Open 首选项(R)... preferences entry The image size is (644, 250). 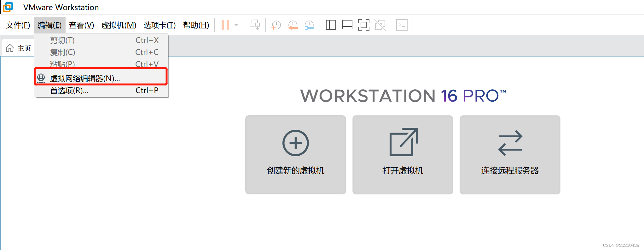tap(101, 91)
